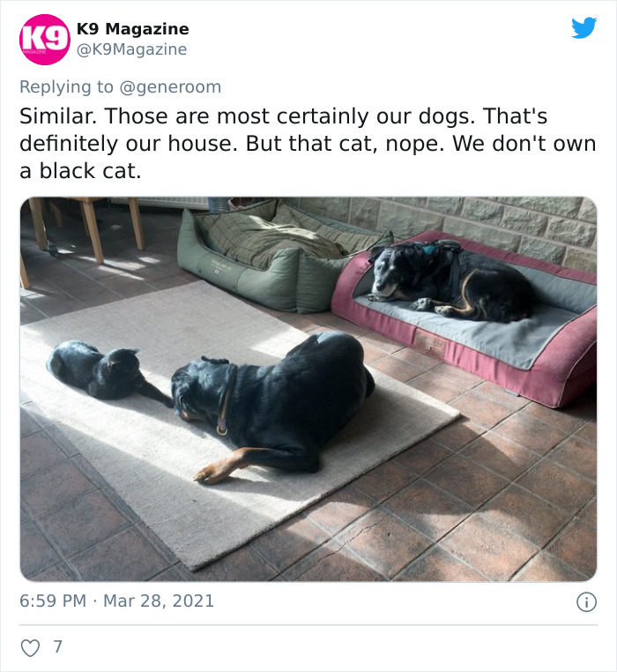Click the Rottweiler lying on the rug
The height and width of the screenshot is (672, 617).
pos(274,407)
